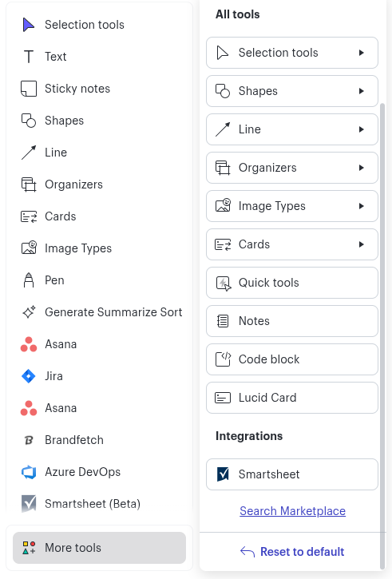Select the Pen tool icon

(x=29, y=280)
